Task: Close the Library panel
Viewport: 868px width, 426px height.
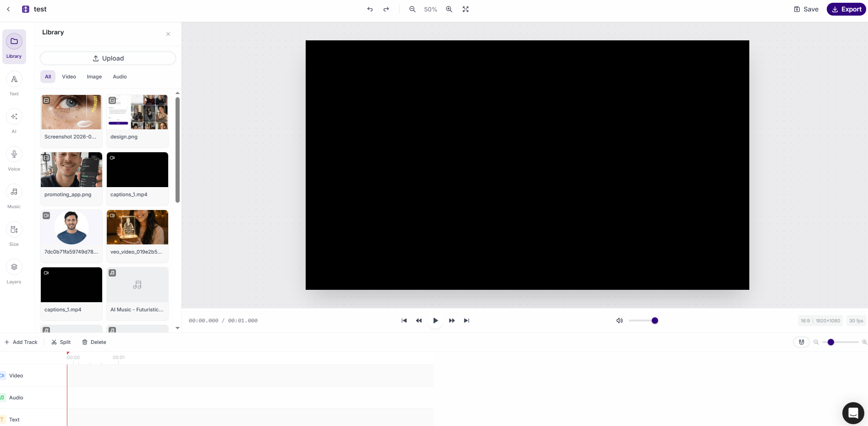Action: (168, 34)
